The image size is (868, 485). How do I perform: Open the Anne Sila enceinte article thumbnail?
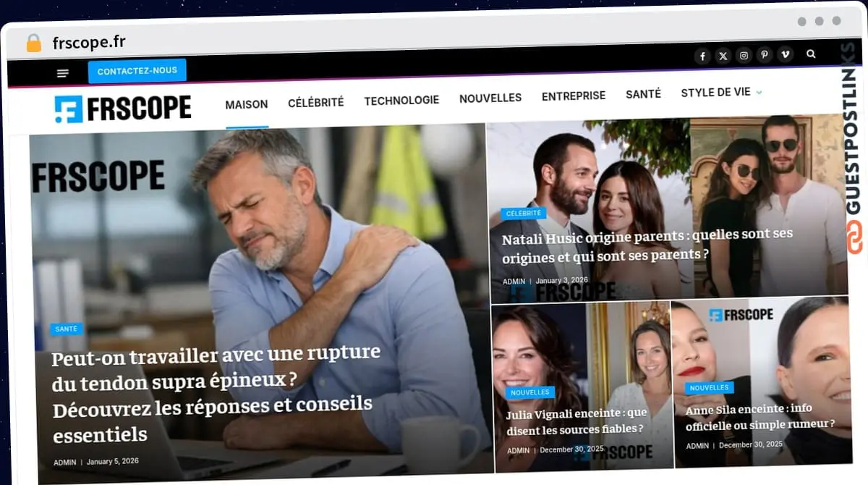click(762, 383)
